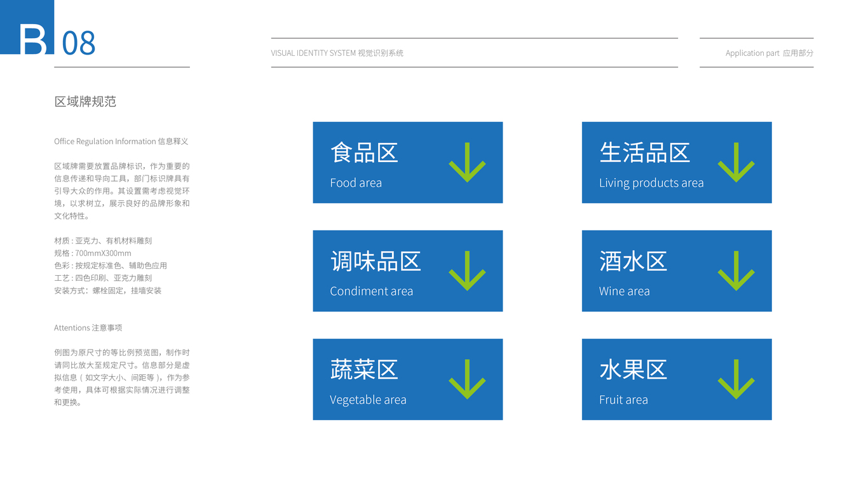Click the 安装方式 installation line
The image size is (868, 488).
pyautogui.click(x=108, y=290)
